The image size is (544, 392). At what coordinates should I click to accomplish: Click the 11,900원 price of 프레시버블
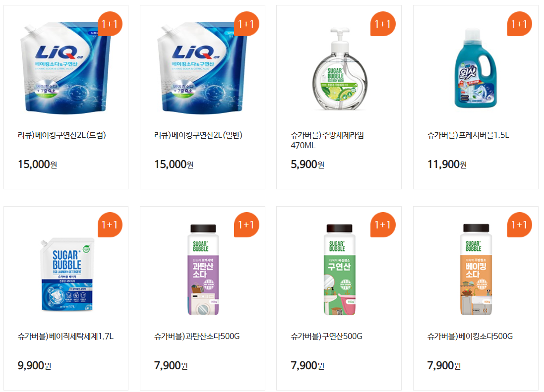tap(447, 165)
